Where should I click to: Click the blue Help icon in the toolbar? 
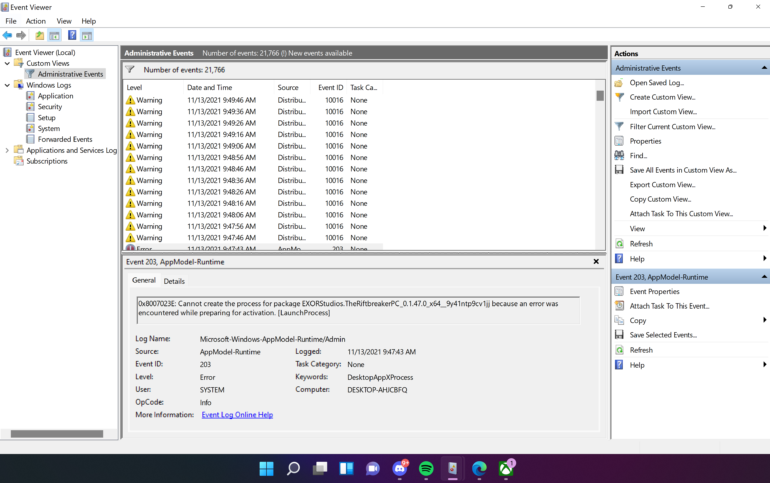pos(72,35)
